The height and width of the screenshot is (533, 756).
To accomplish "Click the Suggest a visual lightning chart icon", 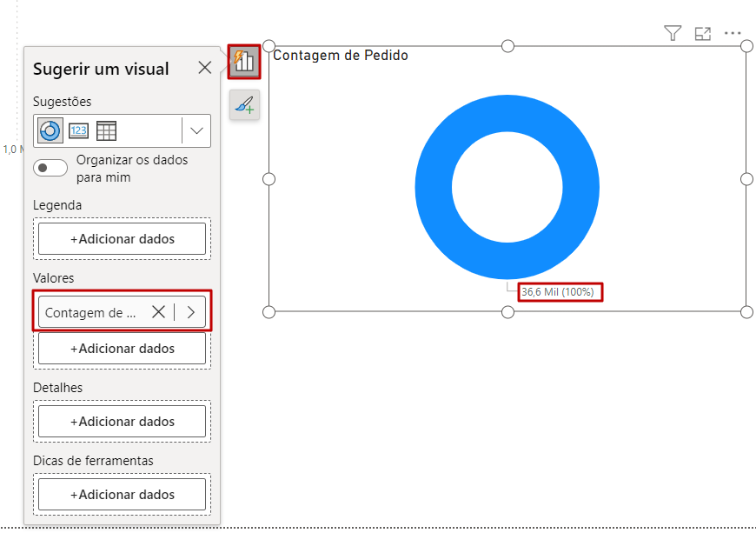I will tap(244, 61).
